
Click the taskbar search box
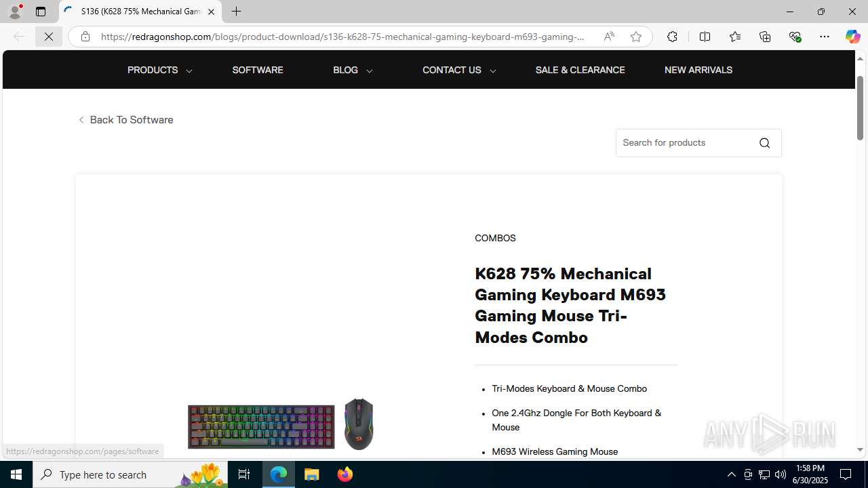tap(130, 474)
